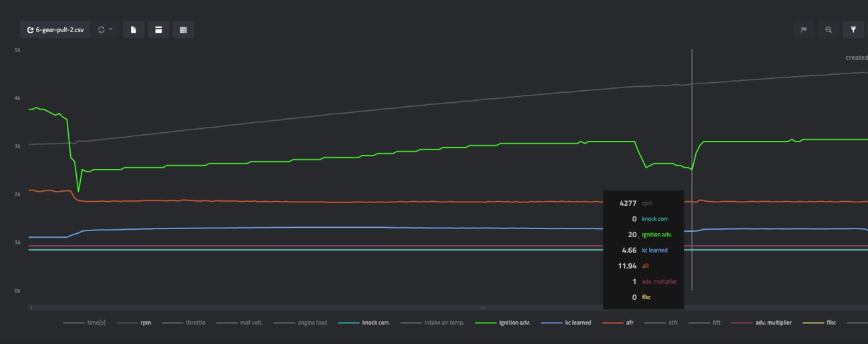Toggle the rpm series in legend
The height and width of the screenshot is (344, 868).
coord(145,323)
